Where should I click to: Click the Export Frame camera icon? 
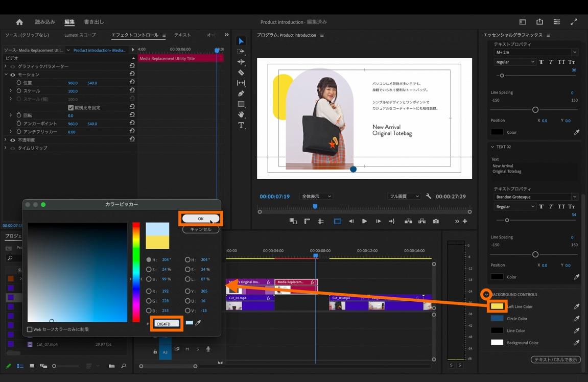(x=436, y=221)
